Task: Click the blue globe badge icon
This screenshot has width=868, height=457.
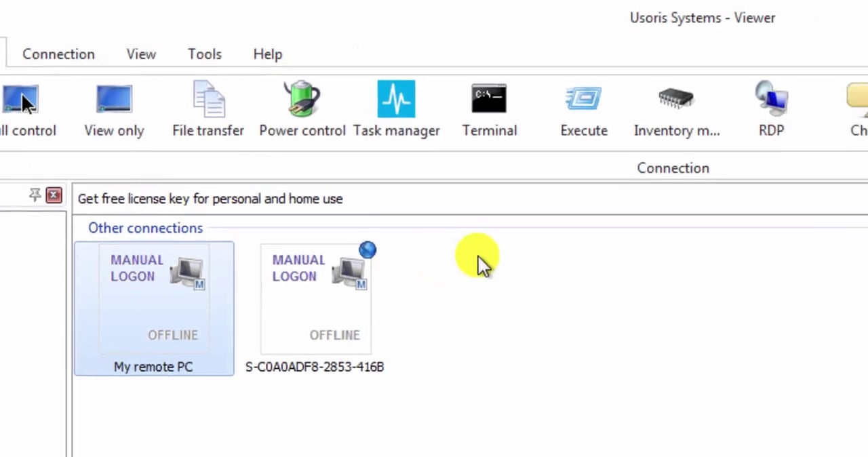Action: (368, 250)
